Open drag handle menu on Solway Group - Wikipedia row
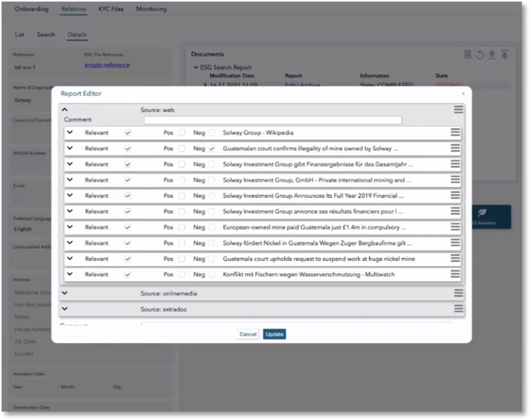Screen dimensions: 531x420 point(455,133)
